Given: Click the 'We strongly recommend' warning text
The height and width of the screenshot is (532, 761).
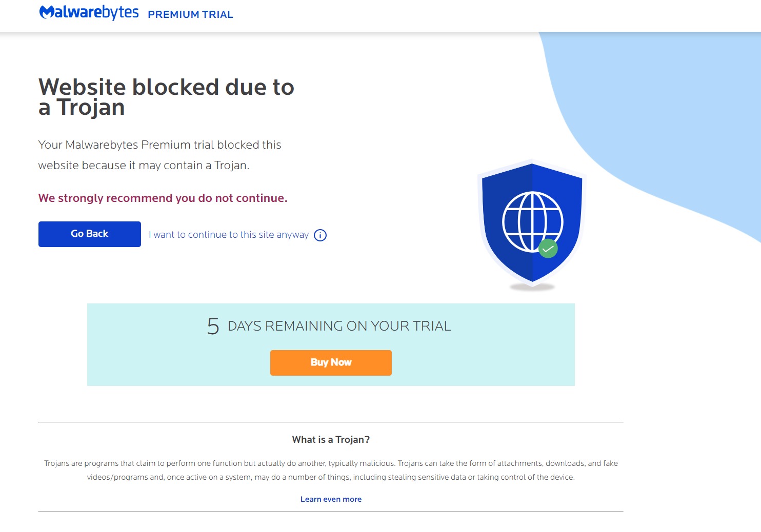Looking at the screenshot, I should coord(163,198).
